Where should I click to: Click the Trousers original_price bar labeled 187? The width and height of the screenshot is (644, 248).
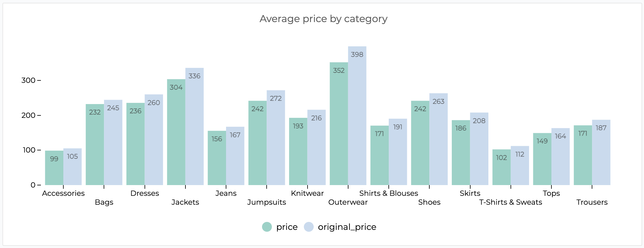tap(601, 153)
